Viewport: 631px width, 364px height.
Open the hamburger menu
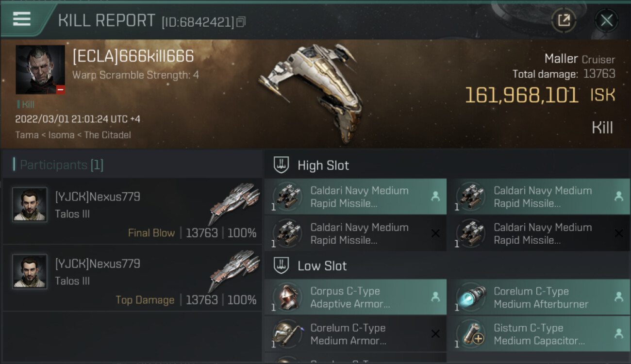[22, 19]
